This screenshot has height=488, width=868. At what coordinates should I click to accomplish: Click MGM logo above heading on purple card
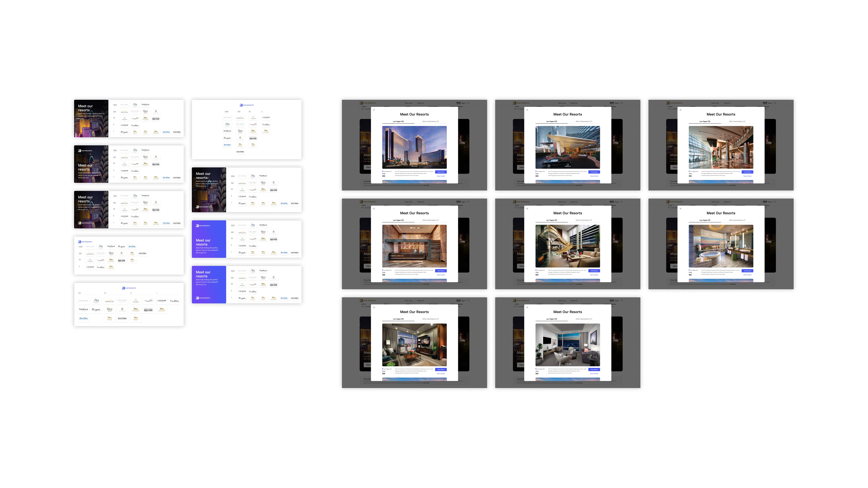(x=203, y=226)
